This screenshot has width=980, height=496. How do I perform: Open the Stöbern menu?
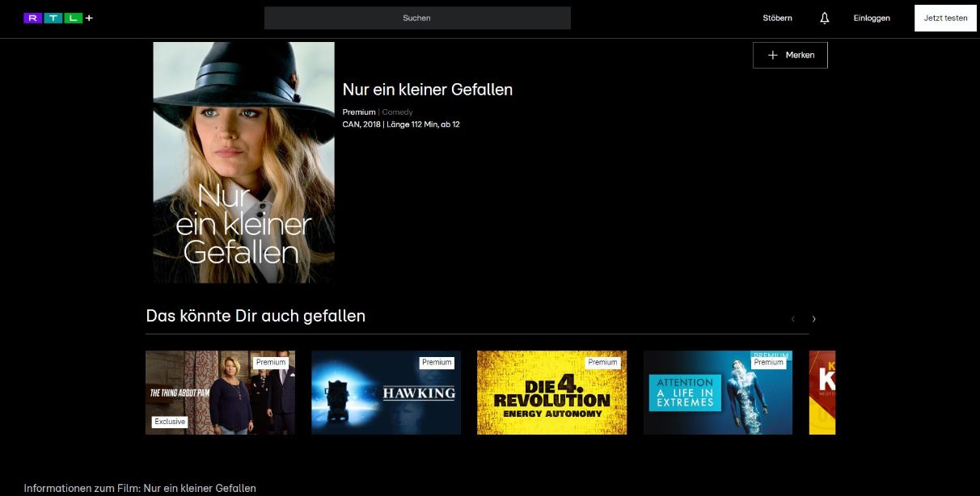click(x=777, y=18)
